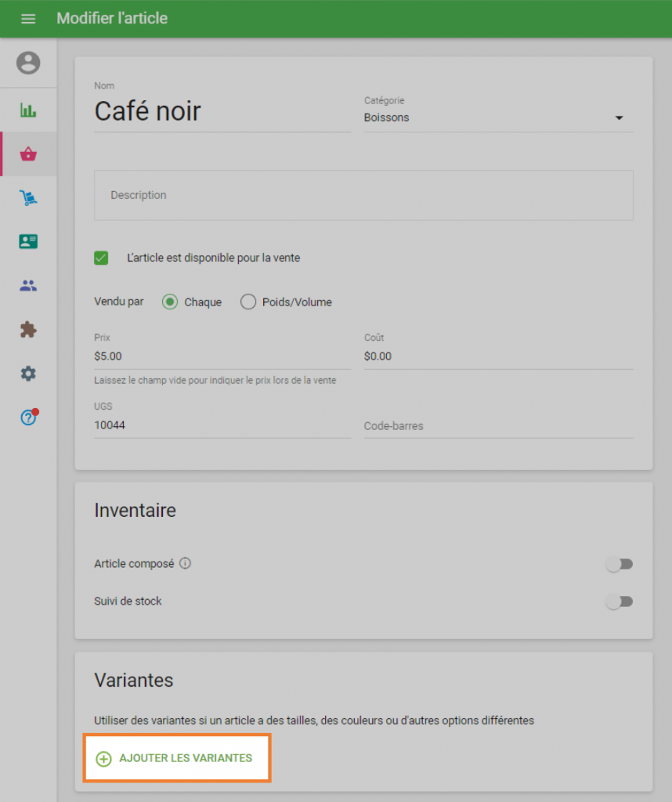
Task: Click 'AJOUTER LES VARIANTES'
Action: tap(177, 757)
